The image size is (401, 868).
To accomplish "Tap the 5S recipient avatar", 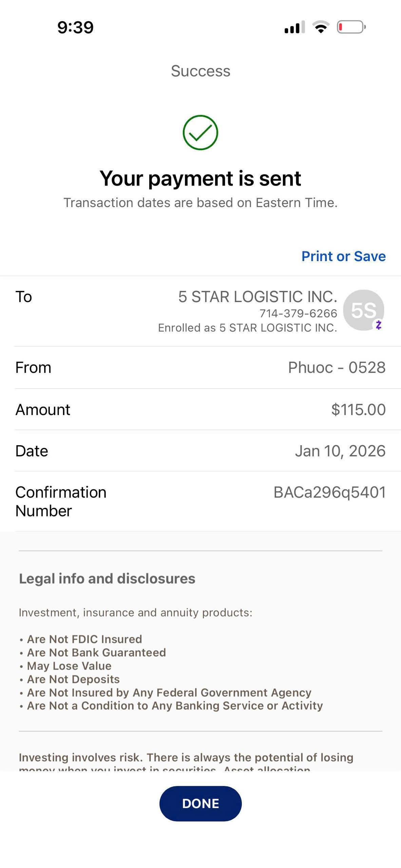I will tap(363, 310).
